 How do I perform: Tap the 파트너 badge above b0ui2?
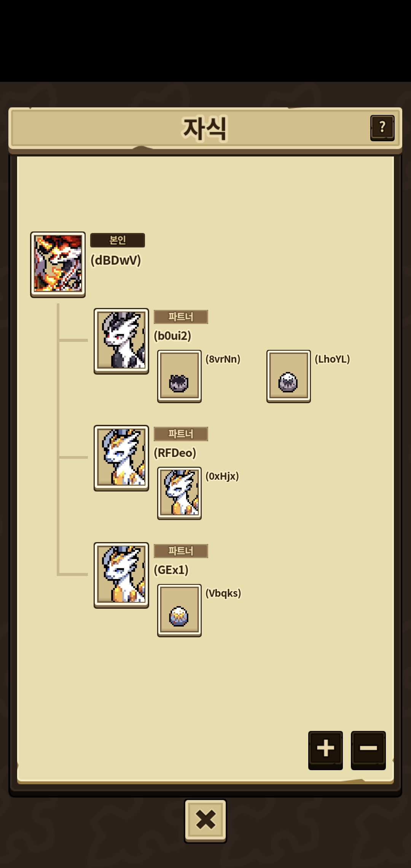pyautogui.click(x=181, y=317)
